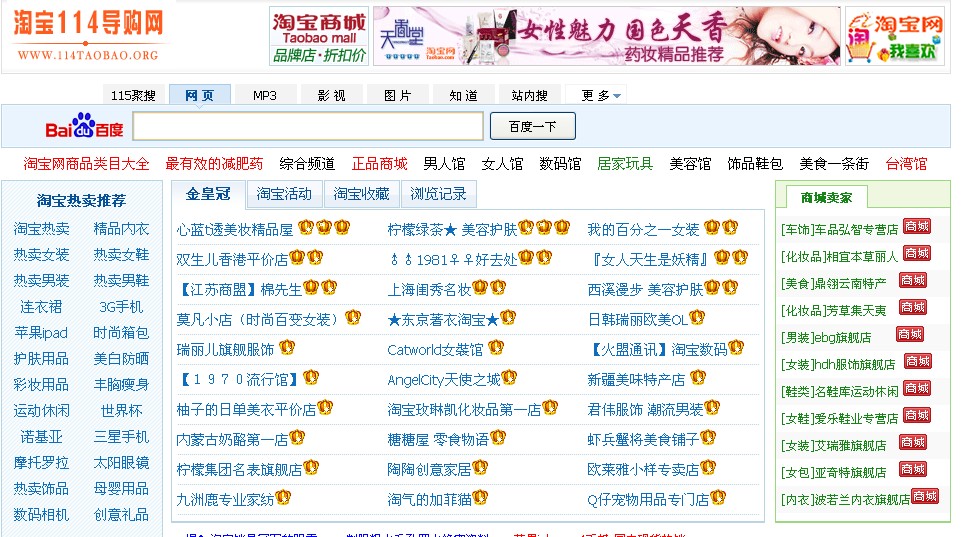
Task: Go to 数码馆 navigation link
Action: (x=560, y=164)
